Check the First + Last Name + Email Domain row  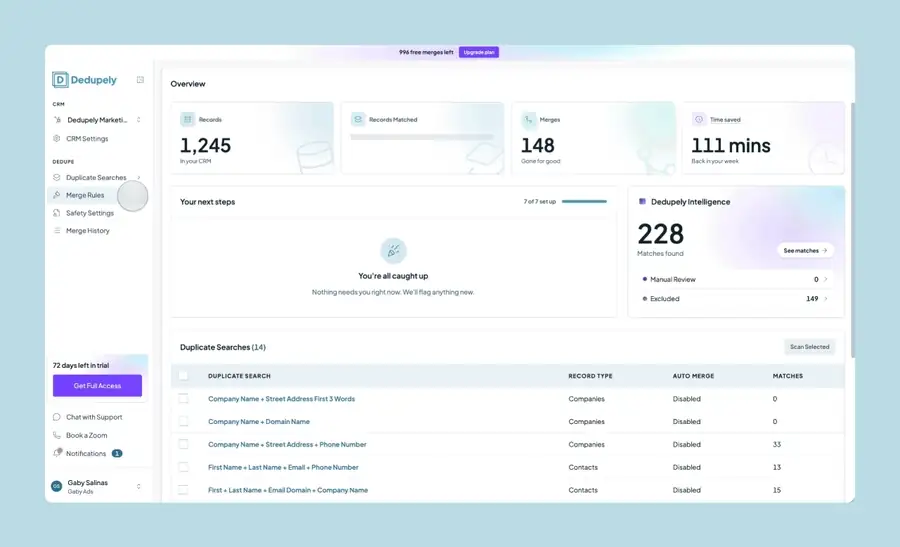(183, 490)
